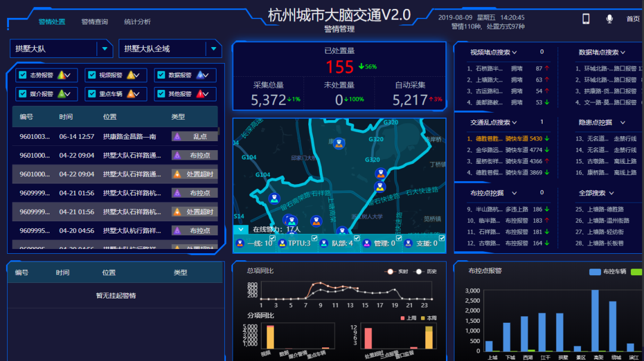Select alert row at 拱康路金昌路—南

click(114, 136)
